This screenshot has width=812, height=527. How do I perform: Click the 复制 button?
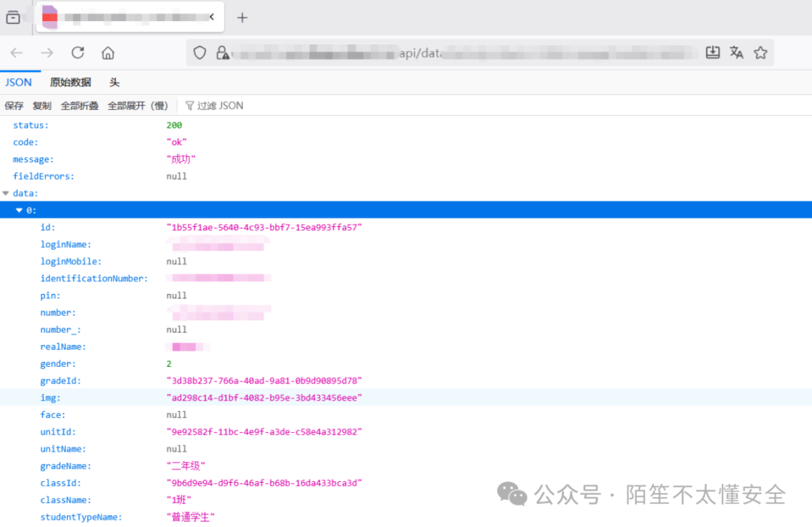point(42,105)
